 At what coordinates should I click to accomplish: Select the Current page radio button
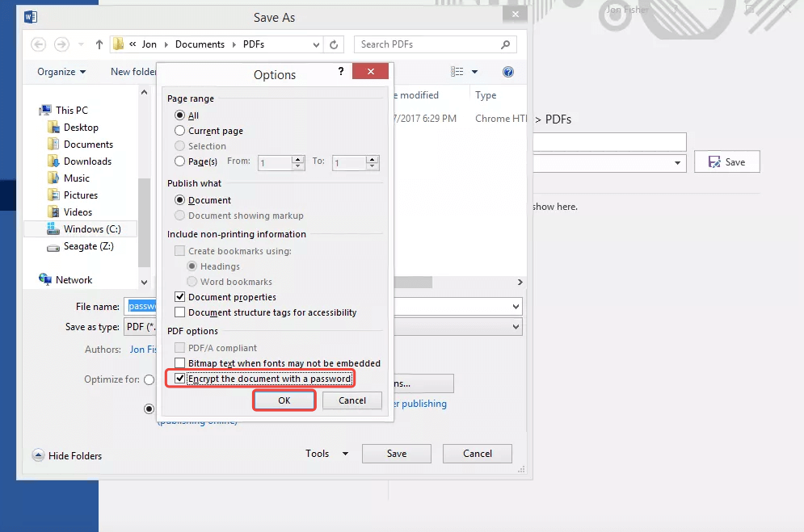pyautogui.click(x=179, y=131)
